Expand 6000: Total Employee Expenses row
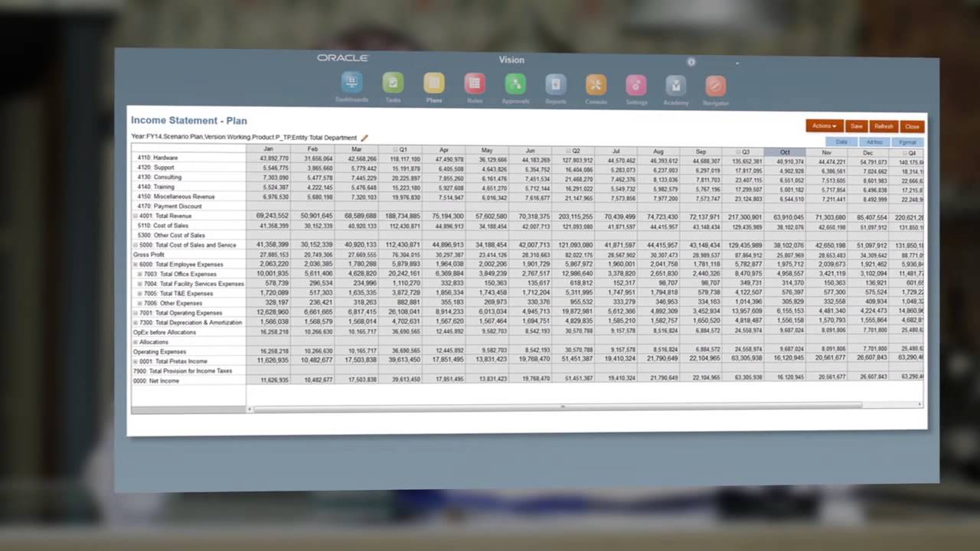980x551 pixels. [x=136, y=264]
